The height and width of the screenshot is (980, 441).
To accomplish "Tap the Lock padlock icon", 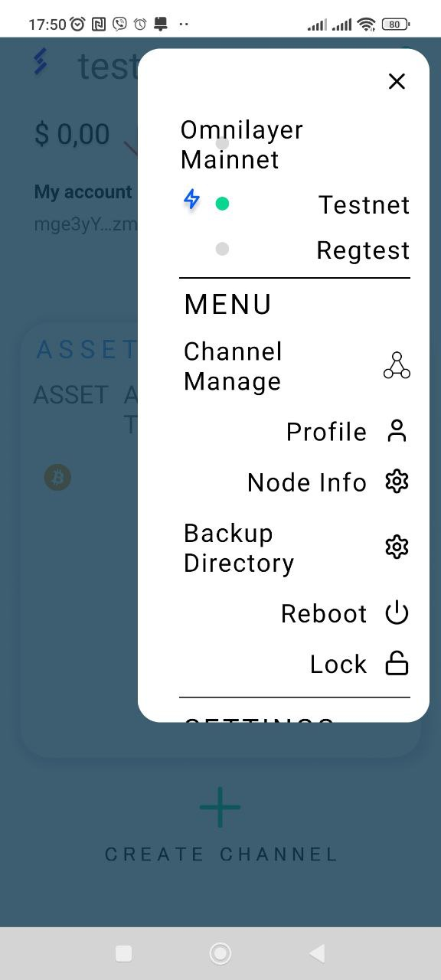I will (397, 664).
